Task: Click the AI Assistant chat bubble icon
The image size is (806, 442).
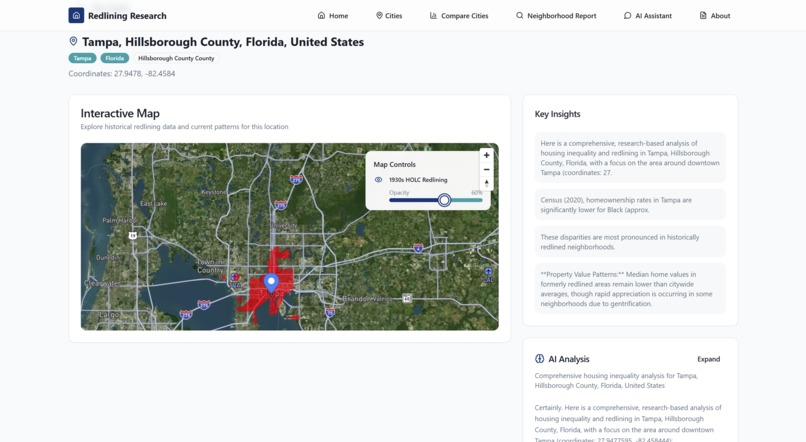Action: [x=628, y=15]
